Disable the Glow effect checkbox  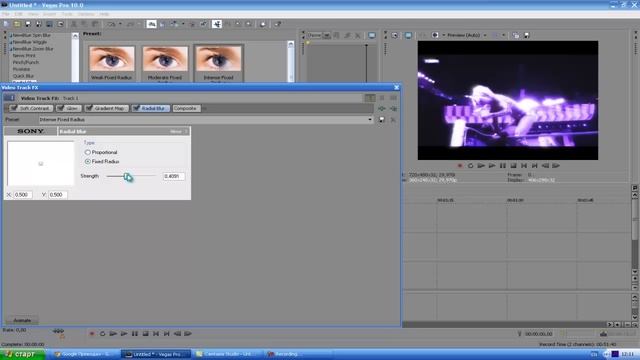(60, 108)
